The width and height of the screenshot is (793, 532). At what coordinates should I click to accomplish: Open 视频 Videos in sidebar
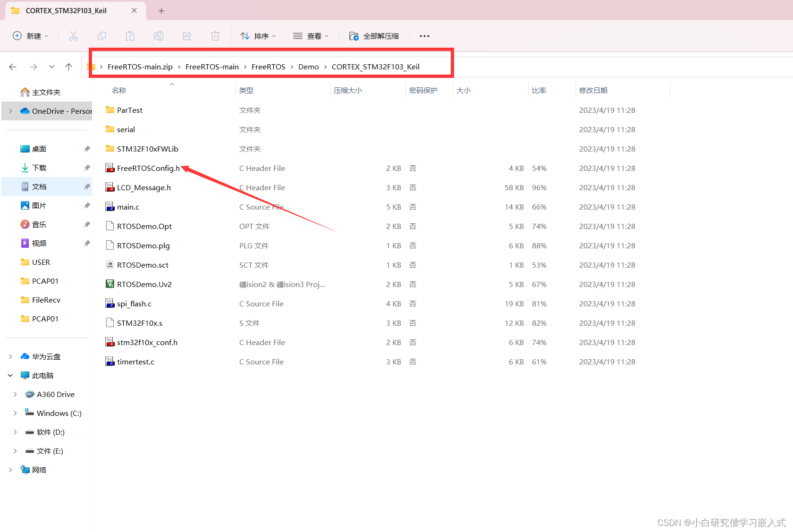point(39,243)
